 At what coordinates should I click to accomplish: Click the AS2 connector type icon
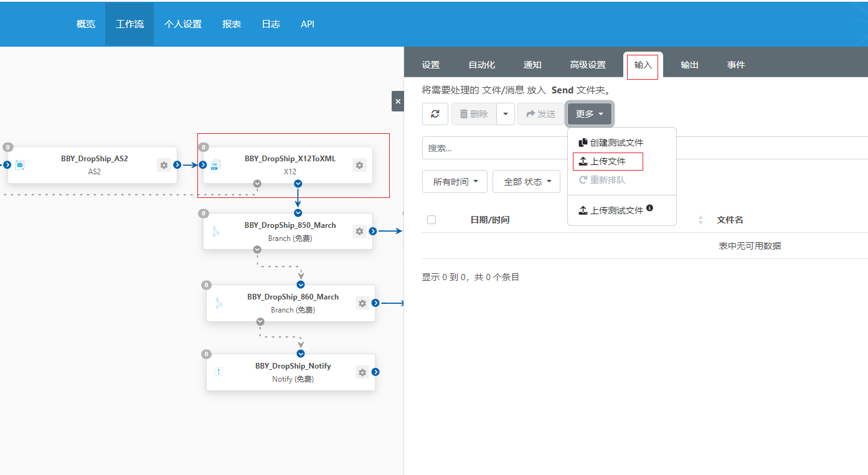[x=19, y=165]
